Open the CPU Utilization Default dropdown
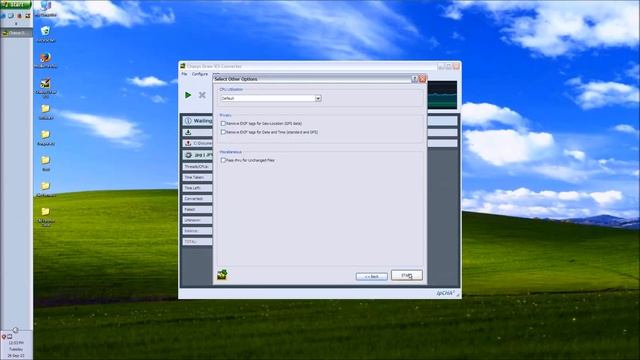 [271, 98]
